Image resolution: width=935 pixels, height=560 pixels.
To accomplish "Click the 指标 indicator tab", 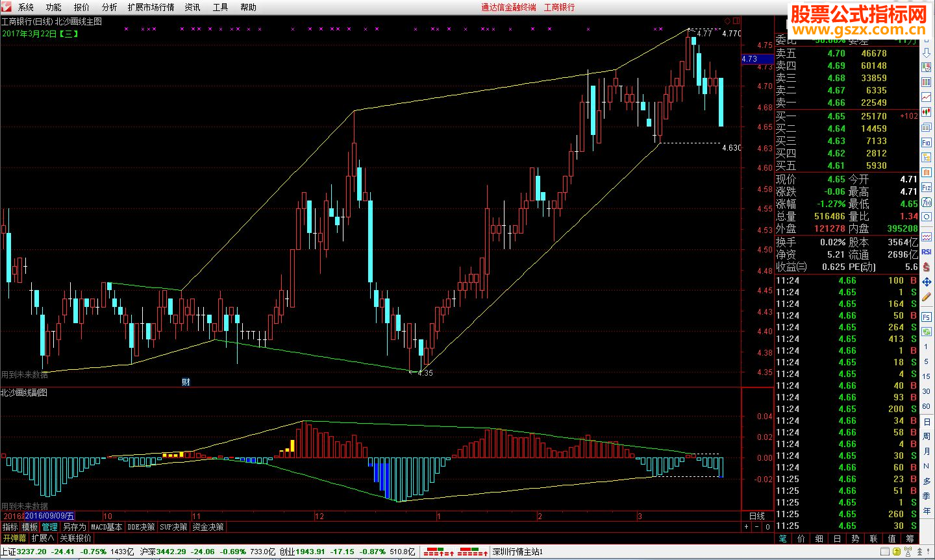I will 10,527.
